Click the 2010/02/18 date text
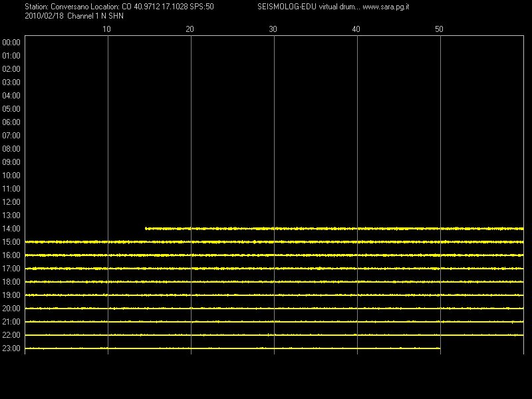The height and width of the screenshot is (399, 532). pos(44,16)
